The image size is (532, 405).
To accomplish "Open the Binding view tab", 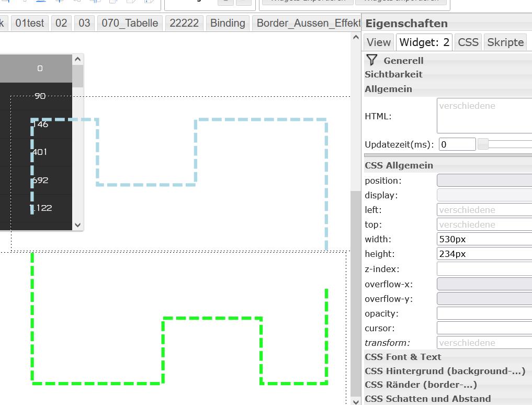I will [227, 24].
